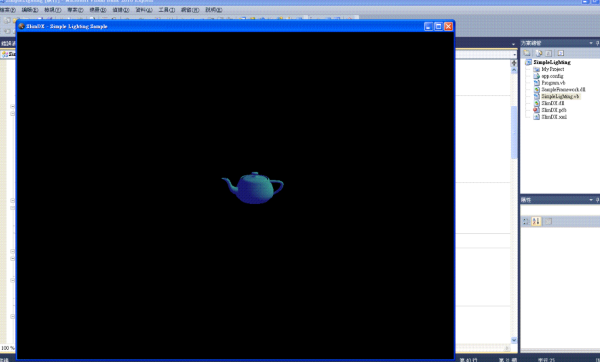Open the Tools (工具) menu
The height and width of the screenshot is (362, 600).
(x=166, y=10)
